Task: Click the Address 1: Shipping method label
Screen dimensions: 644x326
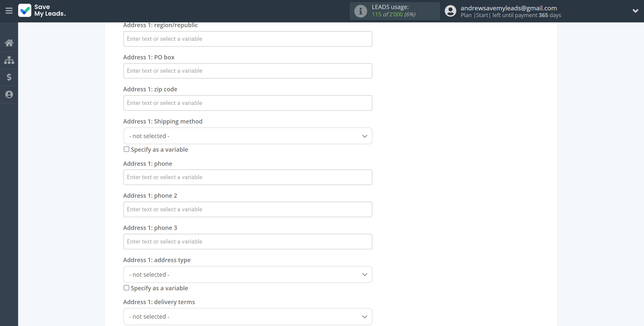Action: click(163, 121)
